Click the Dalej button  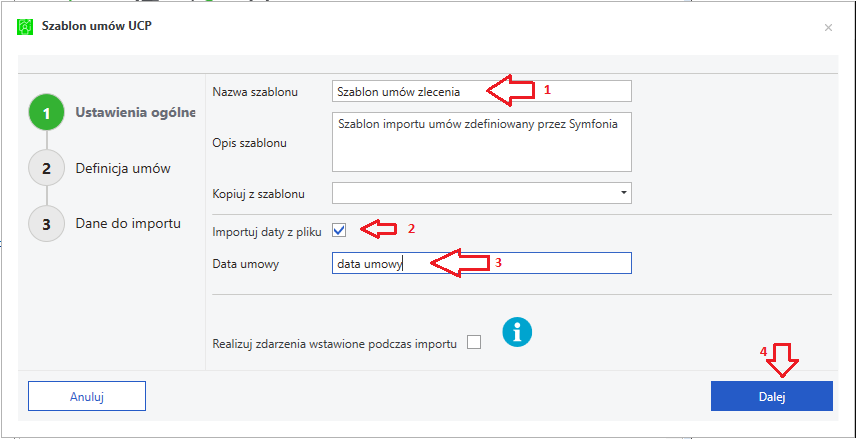pos(772,396)
